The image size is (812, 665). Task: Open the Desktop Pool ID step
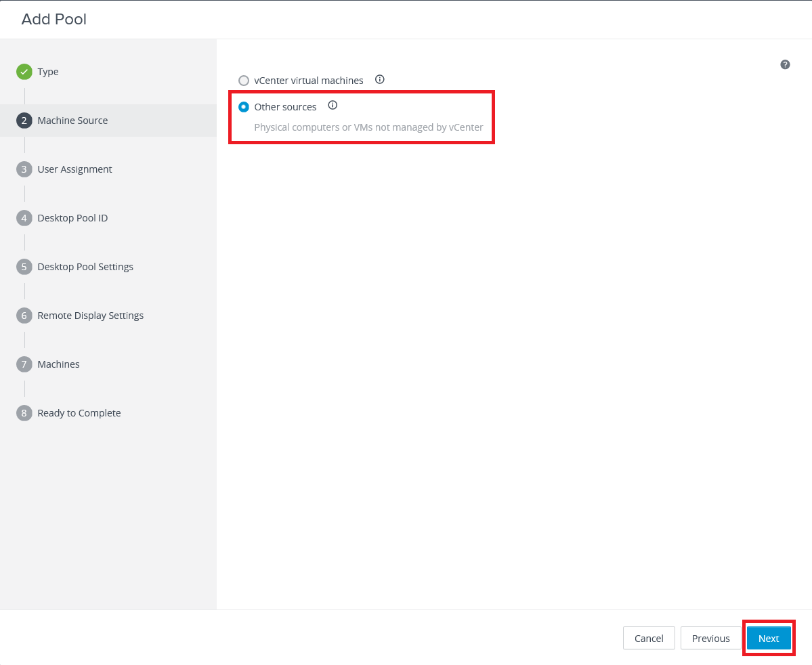point(72,218)
